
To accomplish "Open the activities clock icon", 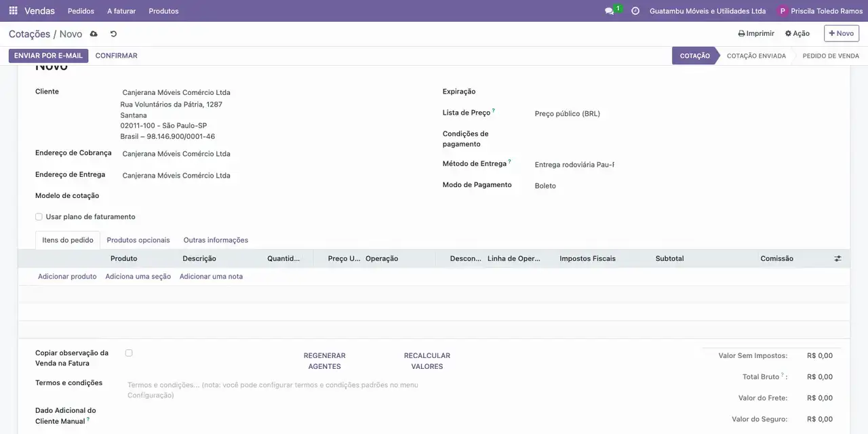I will pos(635,11).
